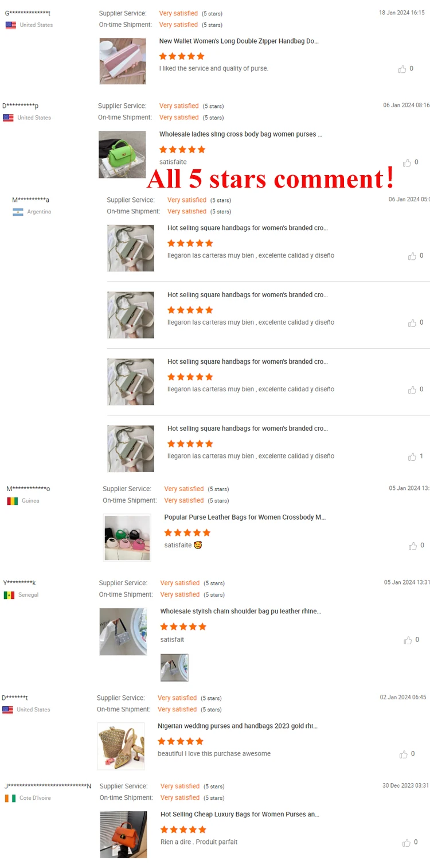Open "Wholesale ladies sling cross body bag" link

(x=241, y=134)
